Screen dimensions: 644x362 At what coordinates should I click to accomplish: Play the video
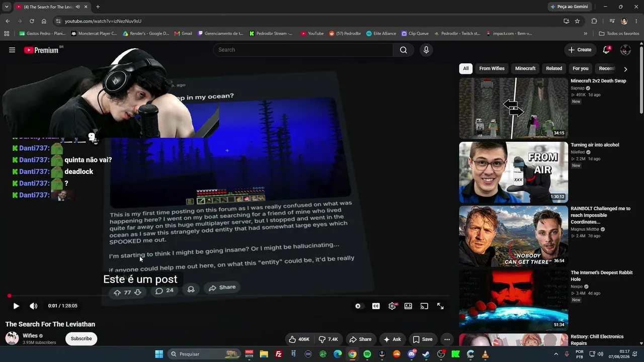(16, 306)
